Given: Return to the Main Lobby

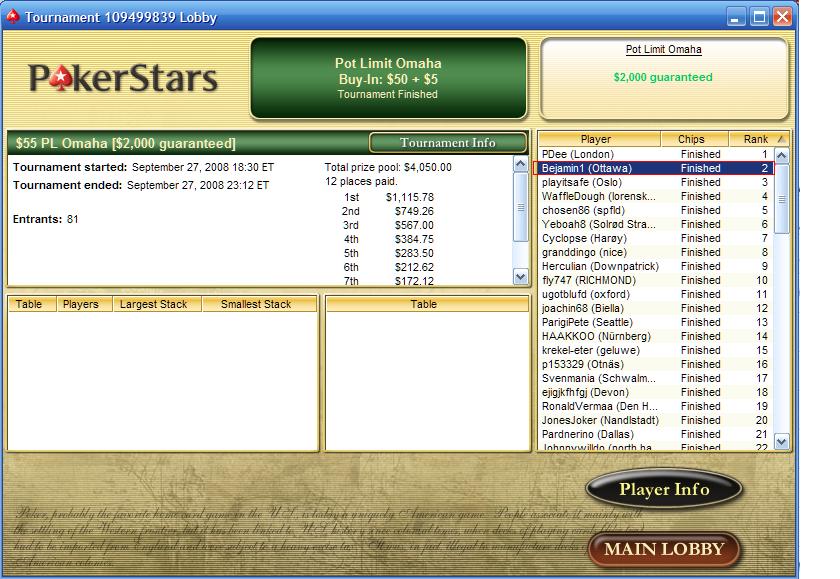Looking at the screenshot, I should [x=664, y=549].
